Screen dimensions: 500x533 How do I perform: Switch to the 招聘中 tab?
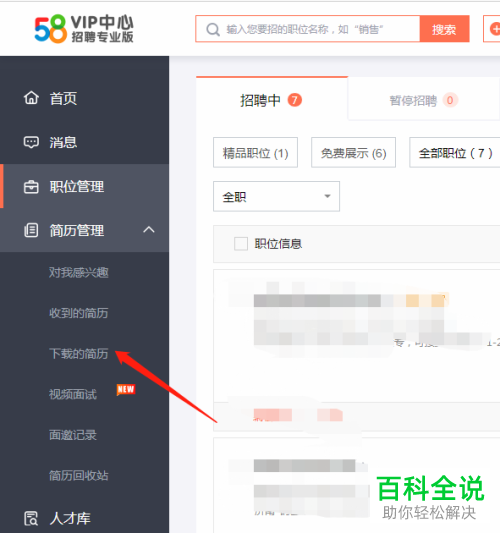272,100
